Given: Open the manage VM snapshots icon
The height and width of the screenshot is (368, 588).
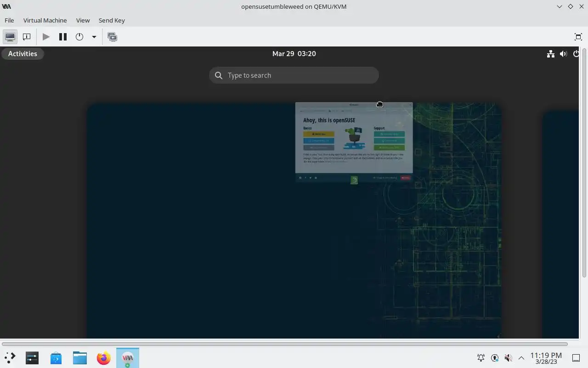Looking at the screenshot, I should tap(112, 37).
